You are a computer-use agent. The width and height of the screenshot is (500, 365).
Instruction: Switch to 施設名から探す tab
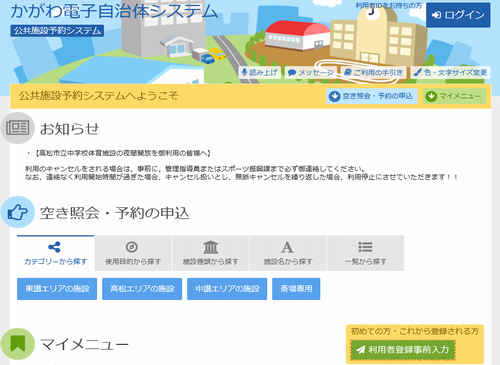click(x=288, y=253)
